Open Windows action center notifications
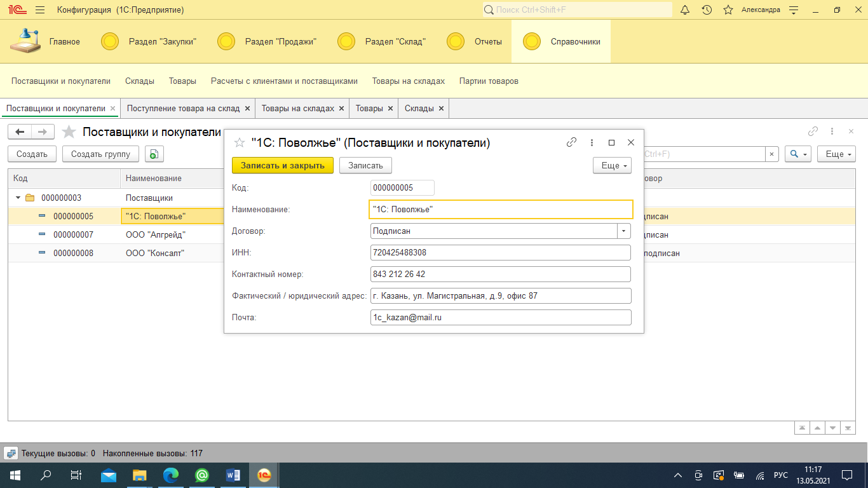The height and width of the screenshot is (488, 868). [847, 475]
